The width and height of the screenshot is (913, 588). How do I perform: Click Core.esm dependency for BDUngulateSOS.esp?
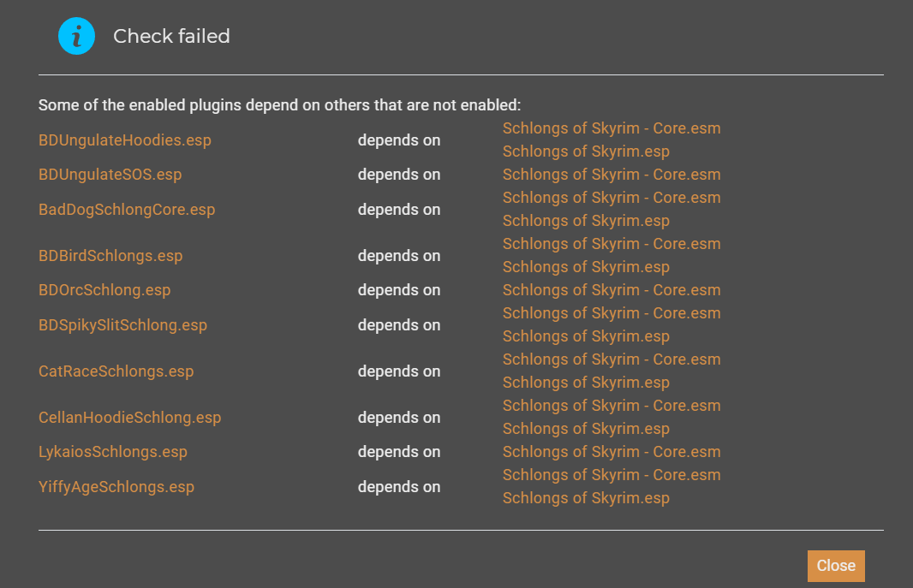pyautogui.click(x=612, y=175)
